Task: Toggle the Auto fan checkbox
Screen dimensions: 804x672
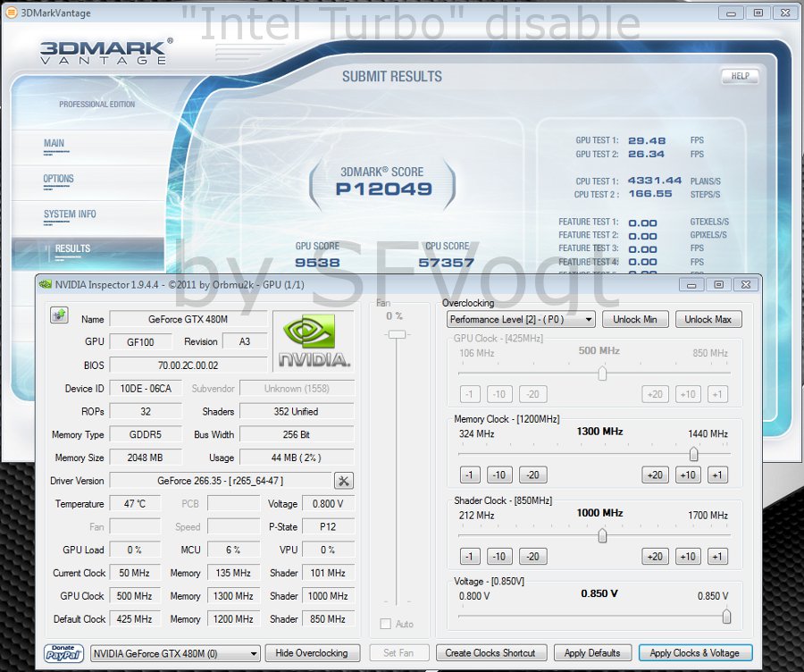Action: tap(385, 624)
